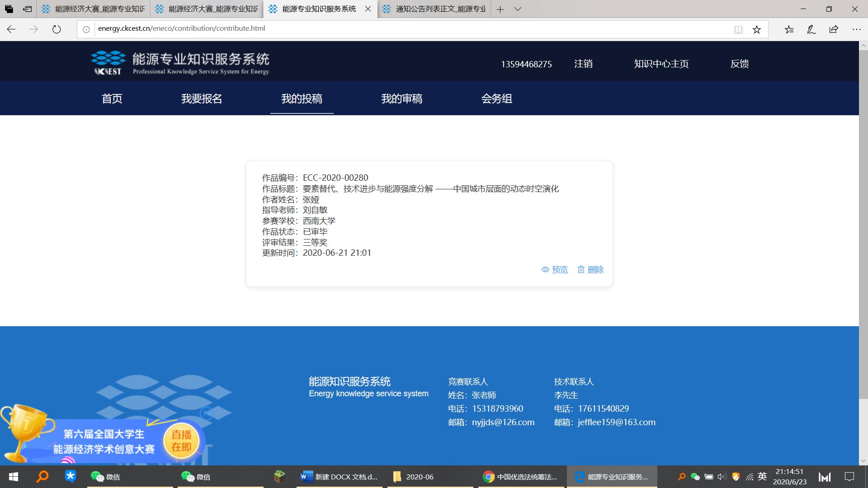Screen dimensions: 868x488
Task: Open the browser more options menu
Action: click(856, 29)
